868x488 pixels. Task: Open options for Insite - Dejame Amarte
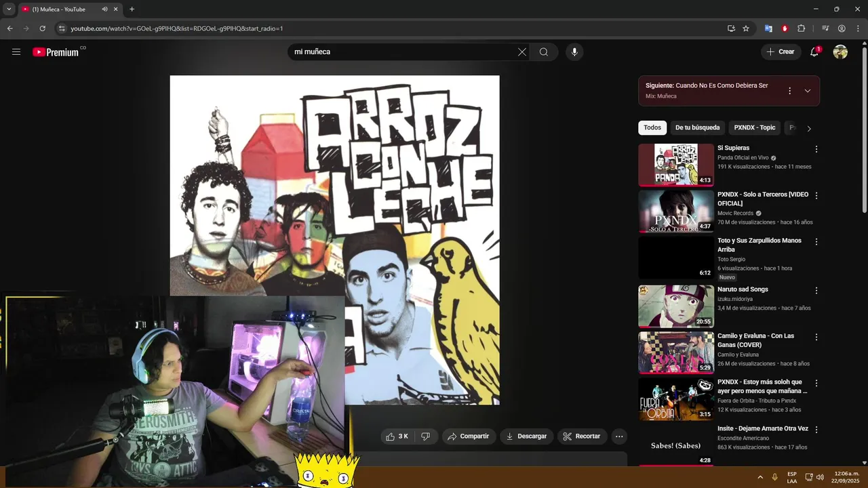coord(816,429)
